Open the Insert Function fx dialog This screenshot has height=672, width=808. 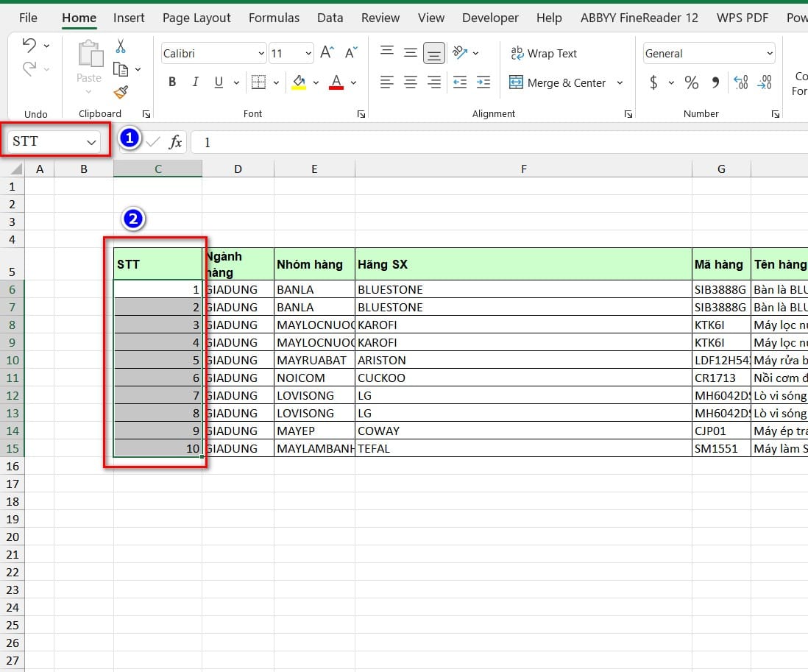pyautogui.click(x=176, y=142)
